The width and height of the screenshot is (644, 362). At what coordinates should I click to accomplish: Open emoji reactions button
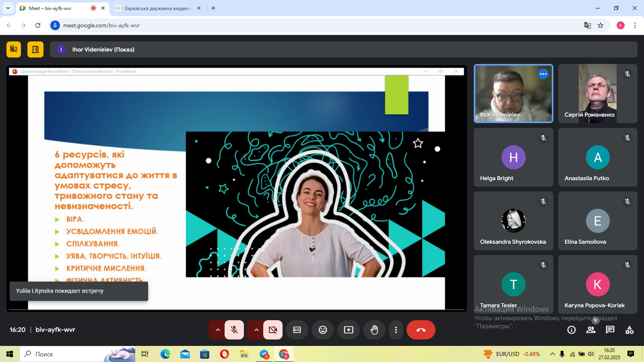pos(323,330)
